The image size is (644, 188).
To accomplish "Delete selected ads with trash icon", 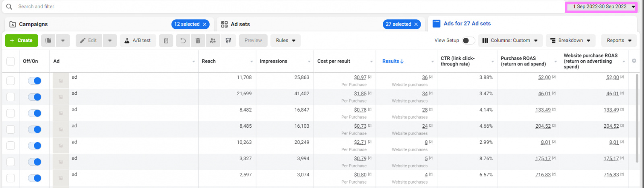I will pyautogui.click(x=198, y=41).
